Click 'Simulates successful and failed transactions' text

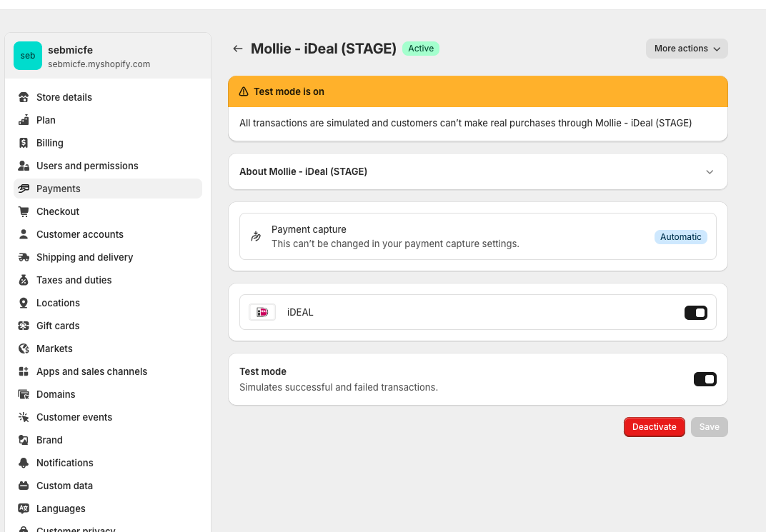click(339, 387)
